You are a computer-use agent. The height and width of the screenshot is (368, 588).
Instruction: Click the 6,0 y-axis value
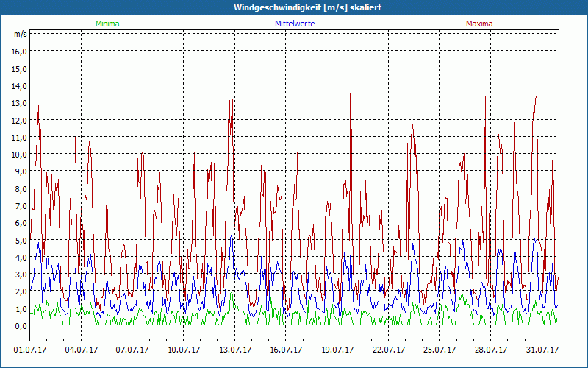[21, 223]
